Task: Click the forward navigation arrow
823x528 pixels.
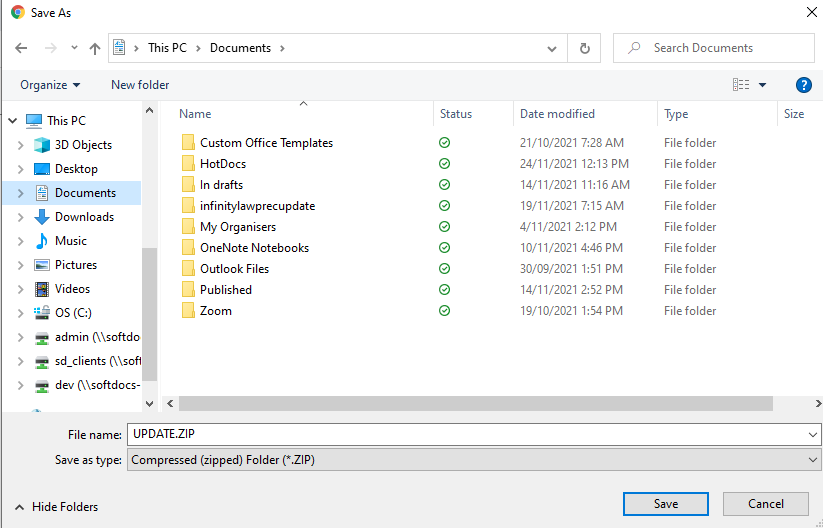Action: pos(50,48)
